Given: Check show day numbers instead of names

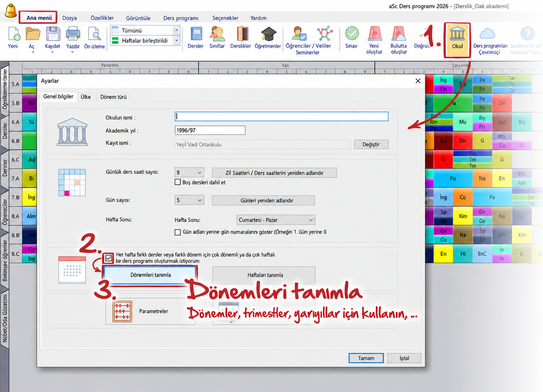Looking at the screenshot, I should pyautogui.click(x=178, y=232).
